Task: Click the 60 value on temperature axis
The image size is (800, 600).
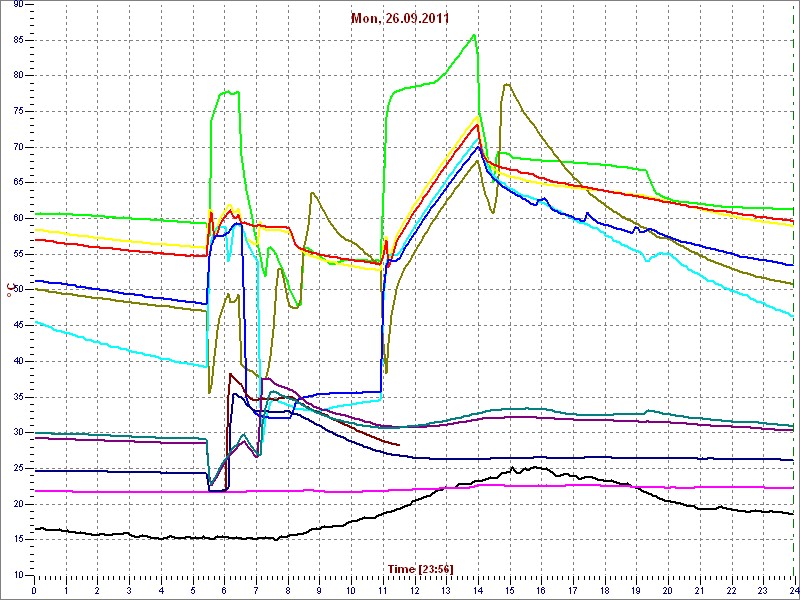Action: pos(18,218)
